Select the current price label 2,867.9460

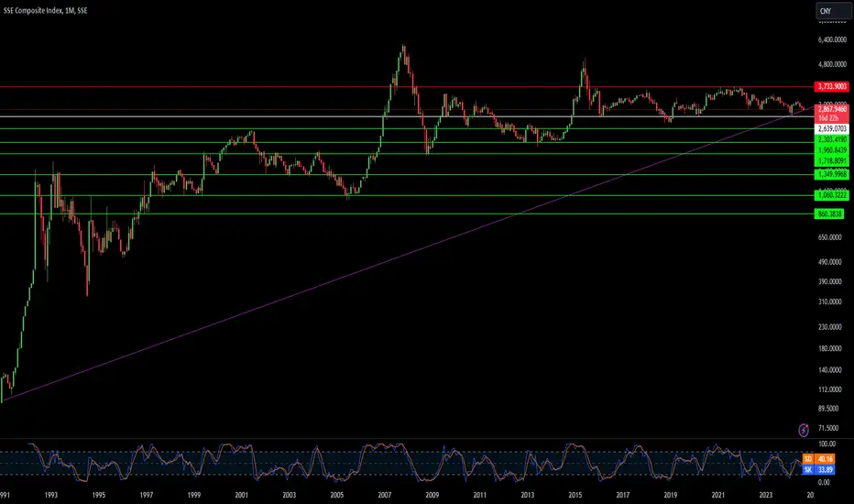[832, 110]
